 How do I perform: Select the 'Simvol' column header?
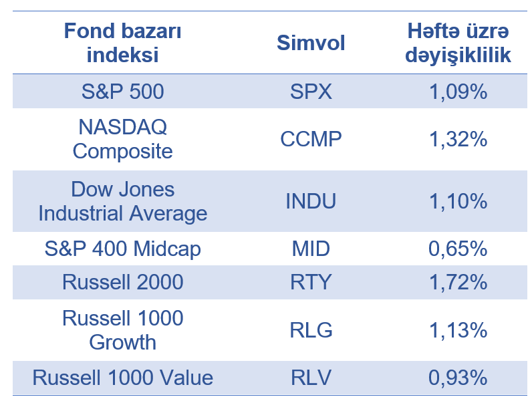pos(311,43)
